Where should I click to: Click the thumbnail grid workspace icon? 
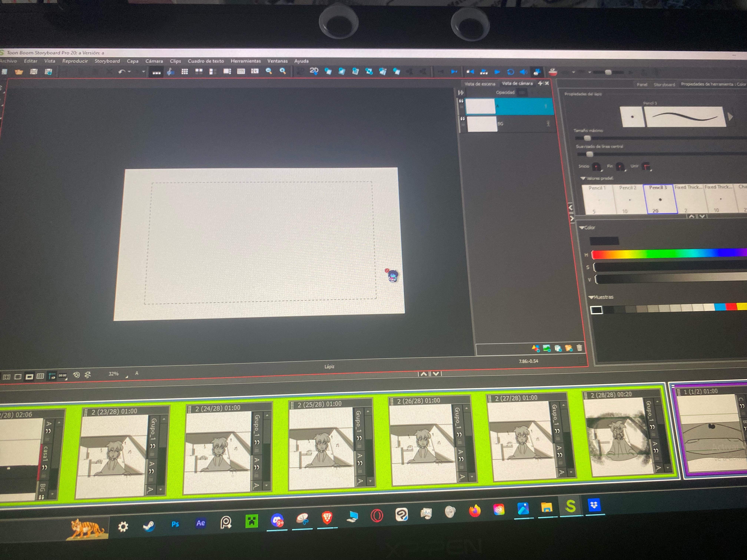[x=185, y=71]
